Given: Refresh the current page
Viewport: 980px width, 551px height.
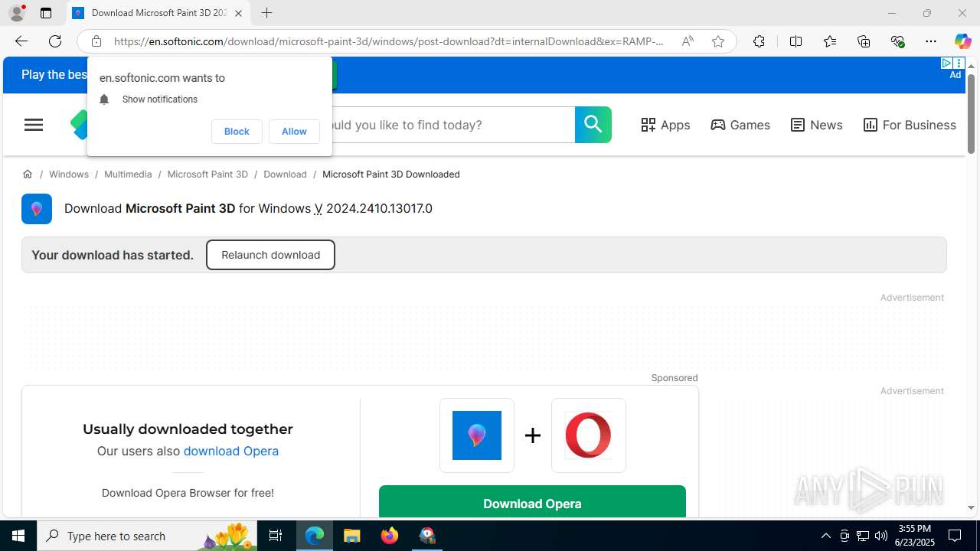Looking at the screenshot, I should 55,41.
